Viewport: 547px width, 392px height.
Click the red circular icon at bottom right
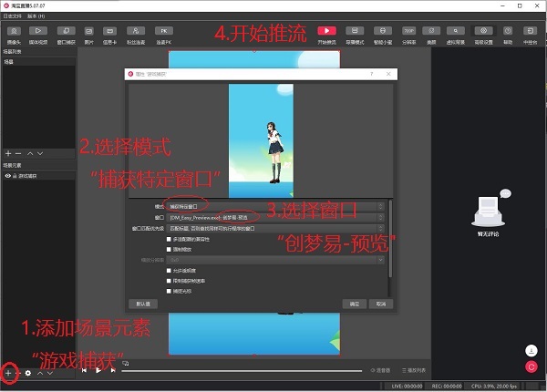click(x=530, y=366)
